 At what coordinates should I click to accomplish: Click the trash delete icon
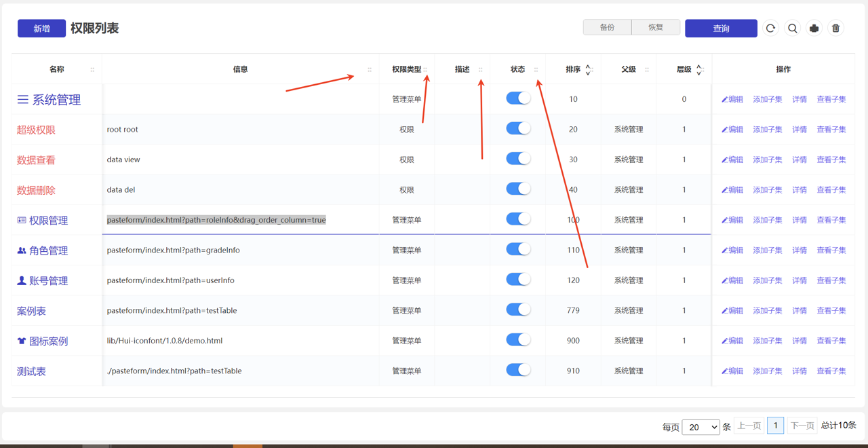tap(835, 29)
